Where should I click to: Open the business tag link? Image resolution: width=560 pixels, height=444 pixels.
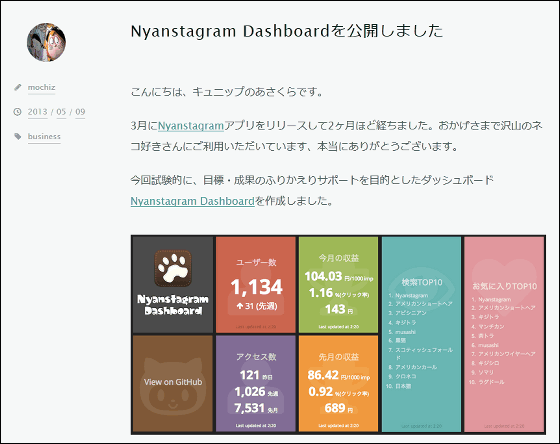point(44,136)
